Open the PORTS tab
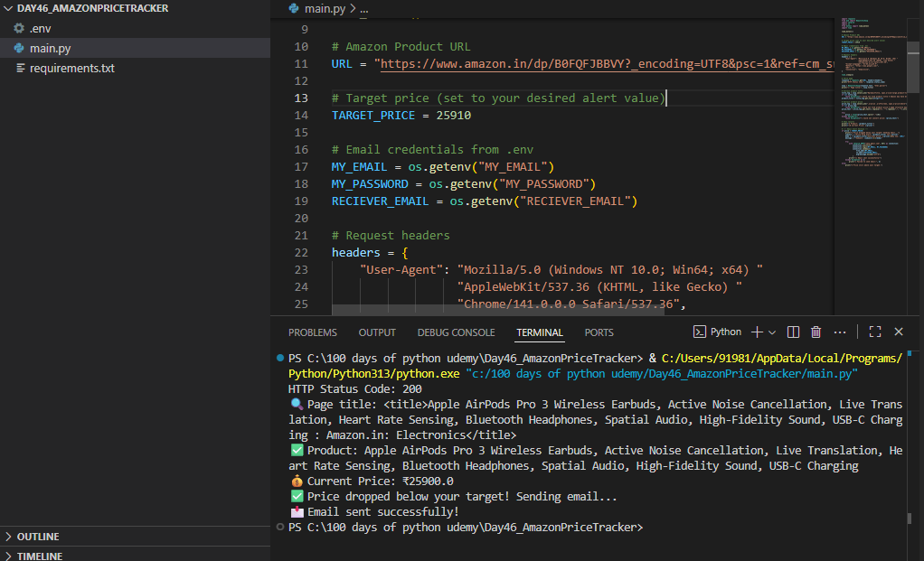Screen dimensions: 924x561 tap(599, 332)
